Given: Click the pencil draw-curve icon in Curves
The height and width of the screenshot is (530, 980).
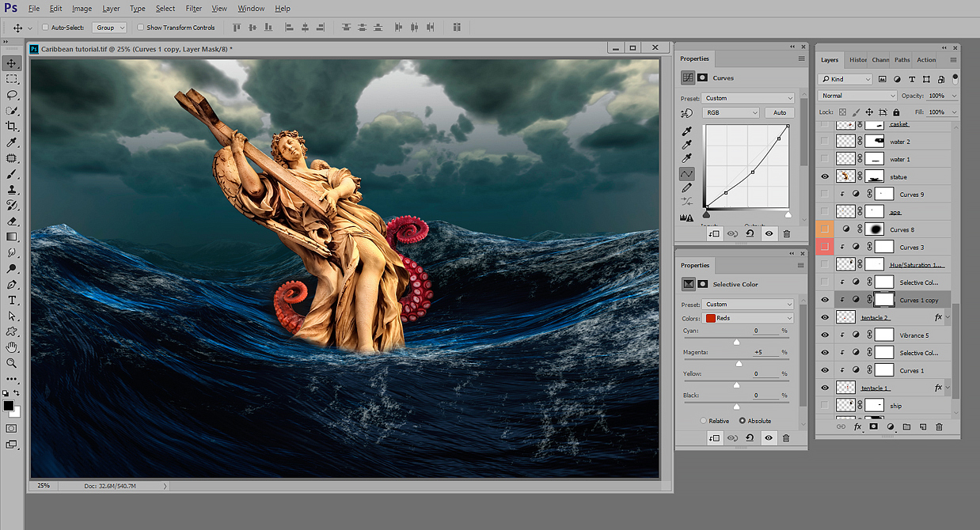Looking at the screenshot, I should pos(686,188).
